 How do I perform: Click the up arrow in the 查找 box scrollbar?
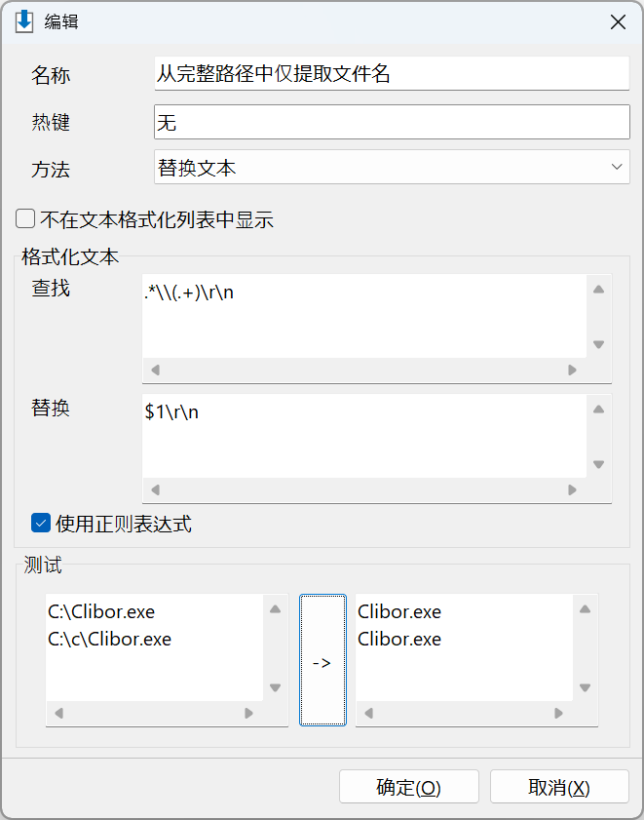tap(598, 290)
